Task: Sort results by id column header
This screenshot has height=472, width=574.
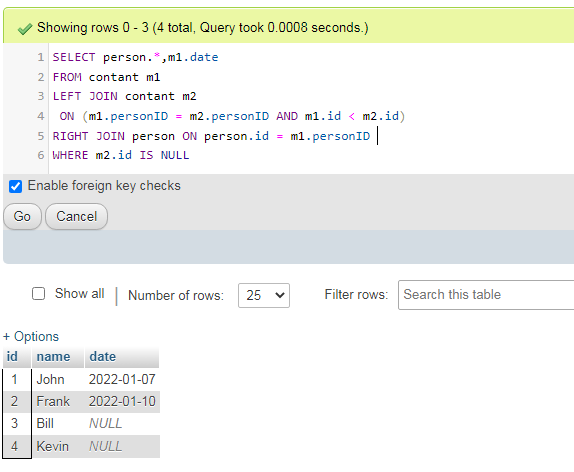Action: [12, 356]
